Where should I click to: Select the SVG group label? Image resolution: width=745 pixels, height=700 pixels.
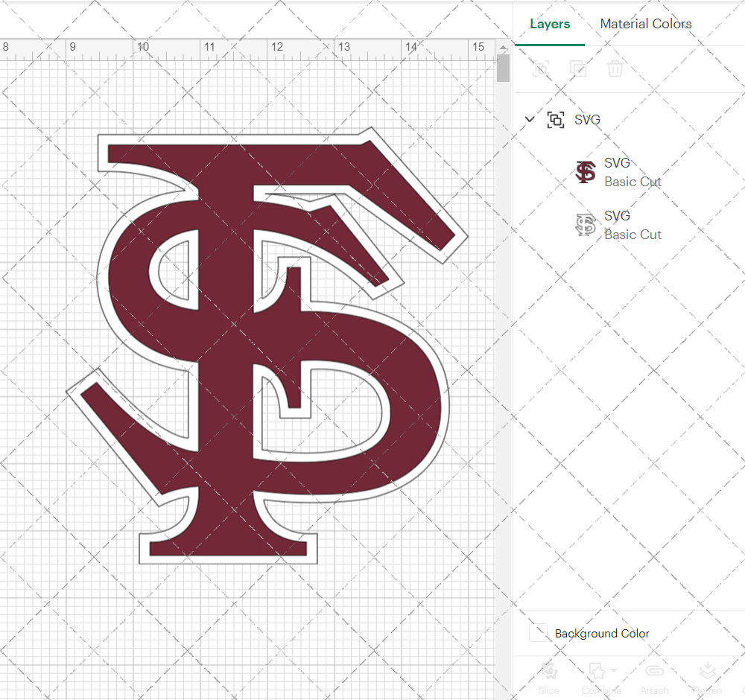click(587, 120)
